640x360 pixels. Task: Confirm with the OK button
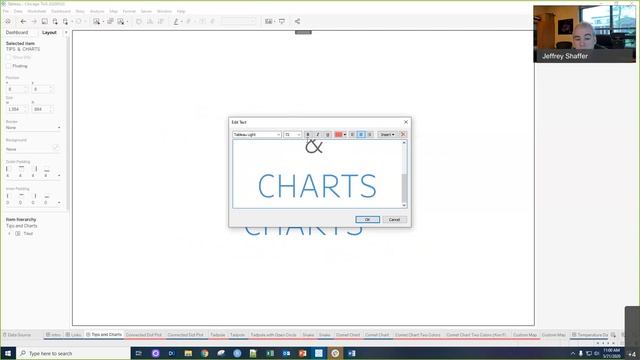tap(367, 220)
